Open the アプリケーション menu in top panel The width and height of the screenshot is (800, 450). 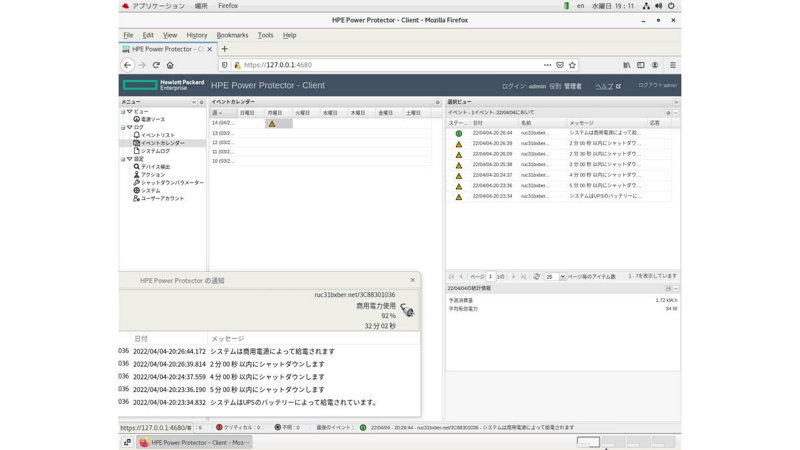[x=151, y=6]
